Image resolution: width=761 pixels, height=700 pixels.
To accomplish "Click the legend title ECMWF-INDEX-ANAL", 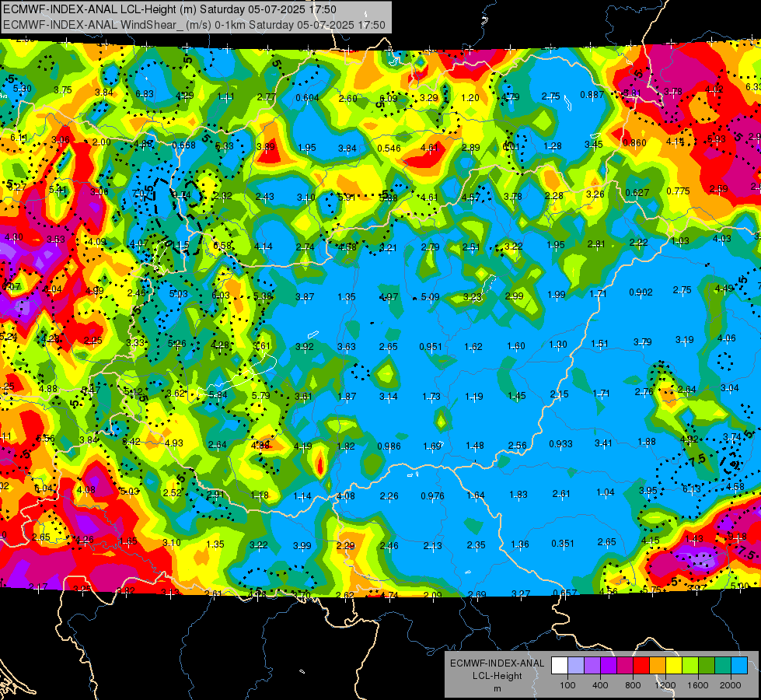I will [497, 663].
